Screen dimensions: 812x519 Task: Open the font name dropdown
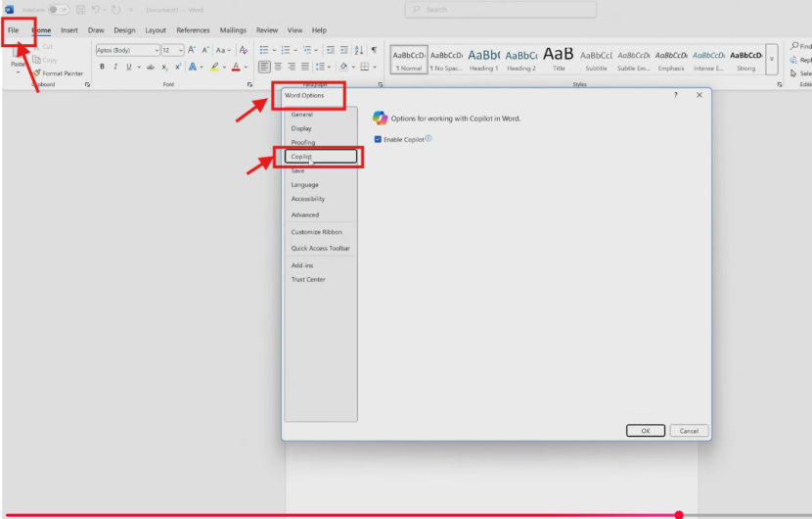157,50
